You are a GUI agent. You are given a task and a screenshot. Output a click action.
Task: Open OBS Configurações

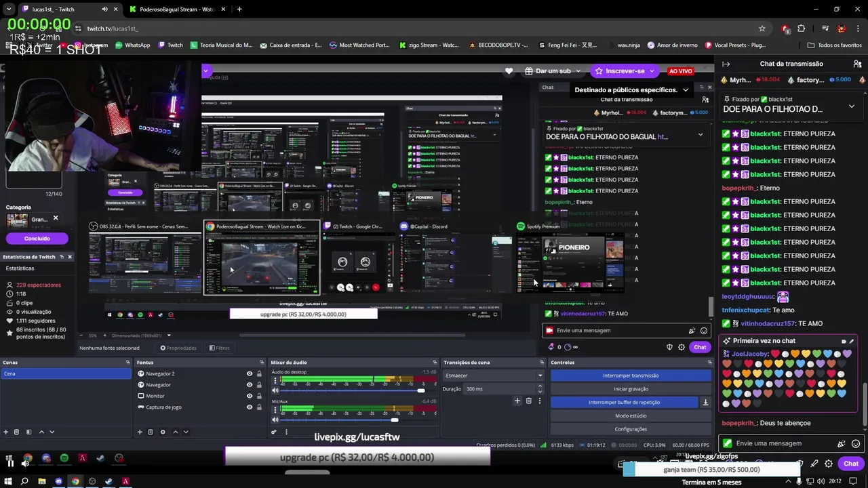(x=631, y=429)
